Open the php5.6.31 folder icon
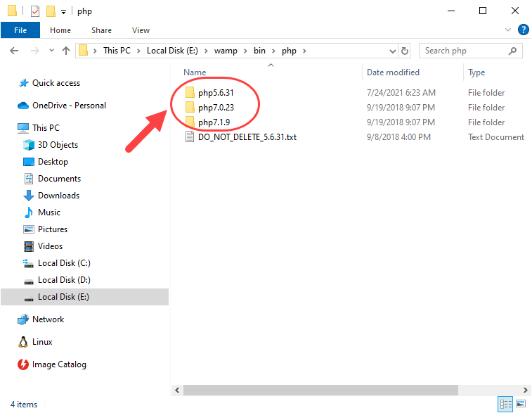Screen dimensions: 532x413 (x=190, y=92)
